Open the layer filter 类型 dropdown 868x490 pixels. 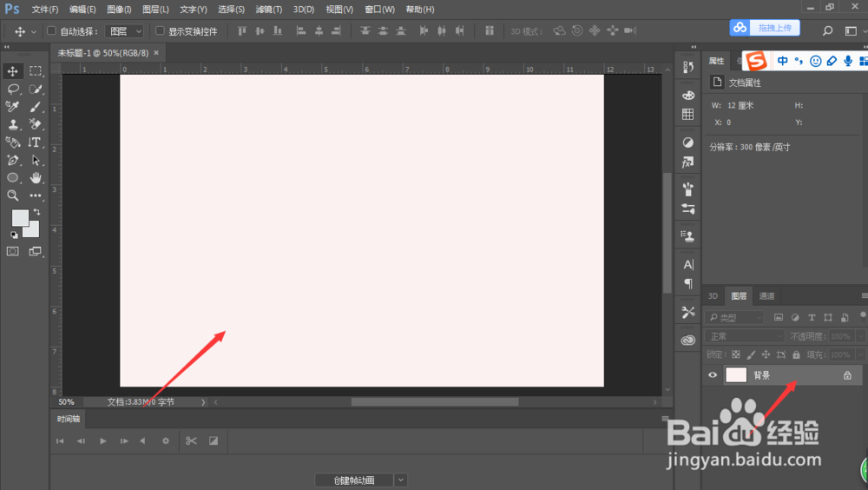coord(734,318)
